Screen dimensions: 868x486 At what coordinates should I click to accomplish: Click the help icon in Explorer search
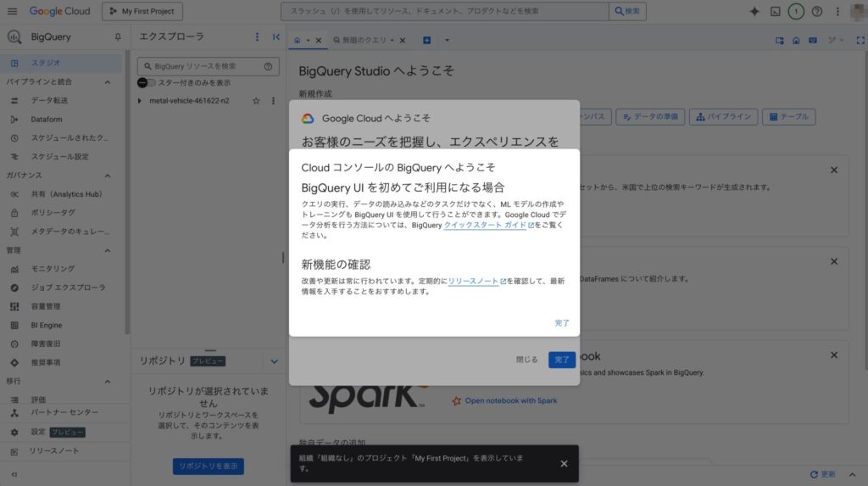click(x=268, y=66)
